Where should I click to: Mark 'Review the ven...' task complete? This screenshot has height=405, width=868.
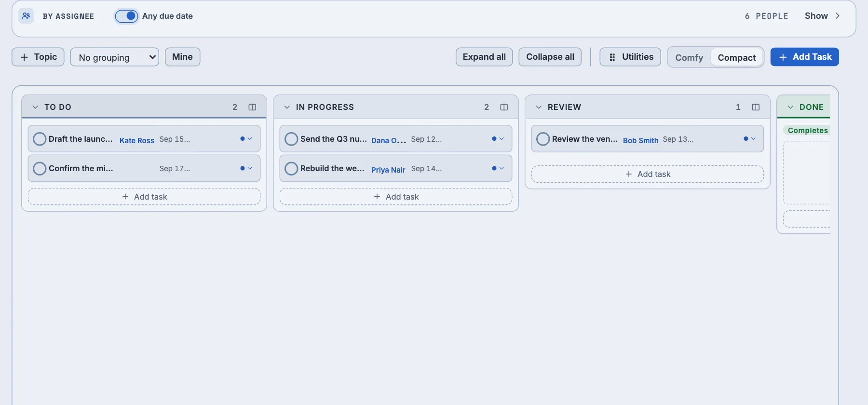(543, 139)
